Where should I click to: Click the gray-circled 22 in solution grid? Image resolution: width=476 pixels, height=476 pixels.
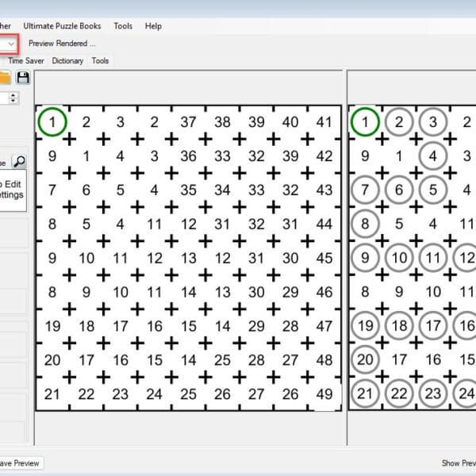(x=399, y=393)
